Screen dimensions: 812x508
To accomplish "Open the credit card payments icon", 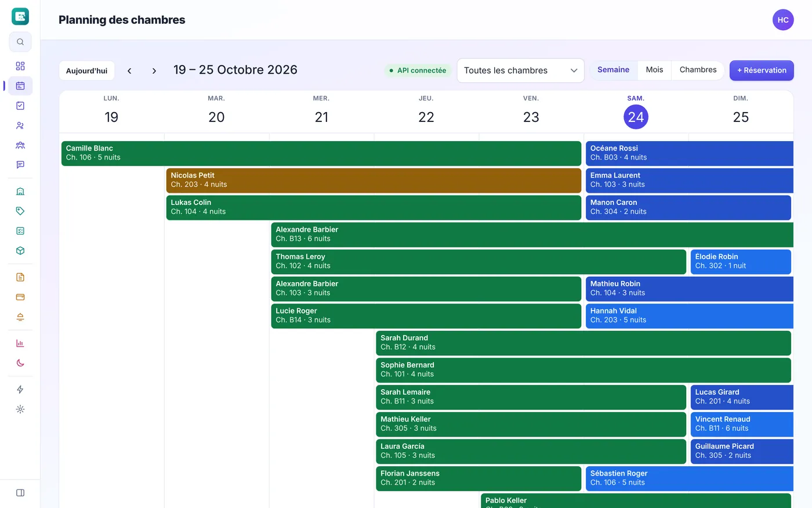I will pyautogui.click(x=20, y=297).
